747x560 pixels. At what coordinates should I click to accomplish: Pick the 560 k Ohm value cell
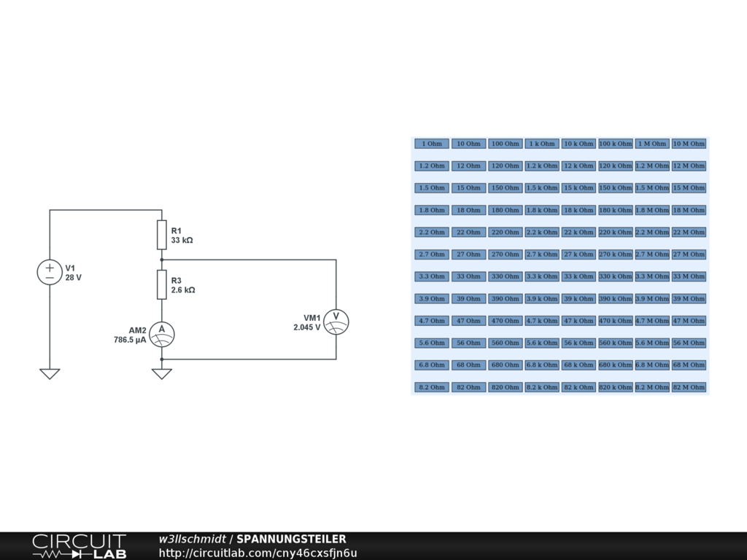click(x=615, y=343)
